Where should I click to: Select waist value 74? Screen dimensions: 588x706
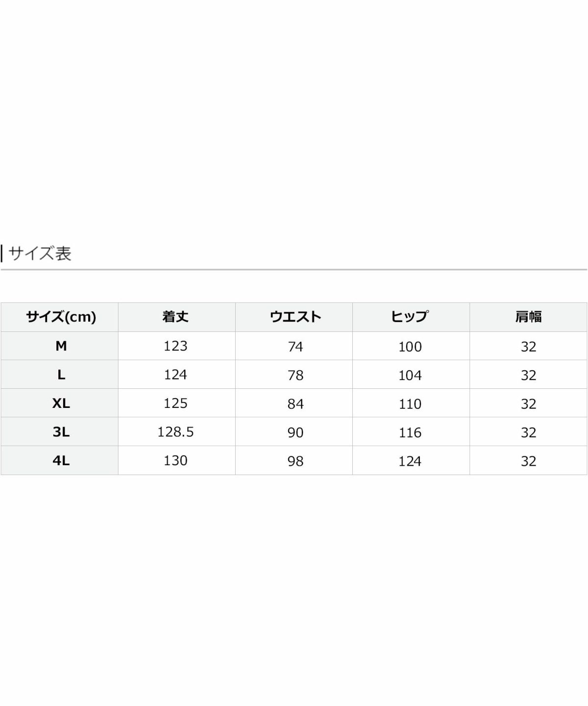click(295, 347)
